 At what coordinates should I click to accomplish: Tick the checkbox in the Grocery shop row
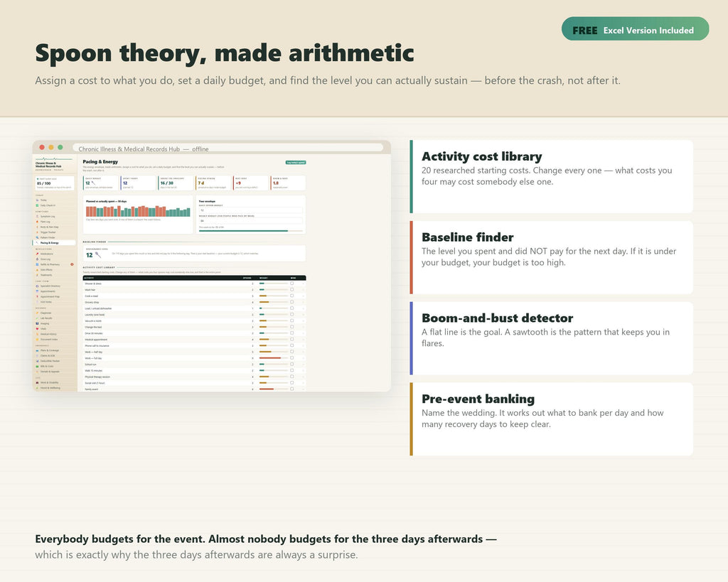point(292,302)
